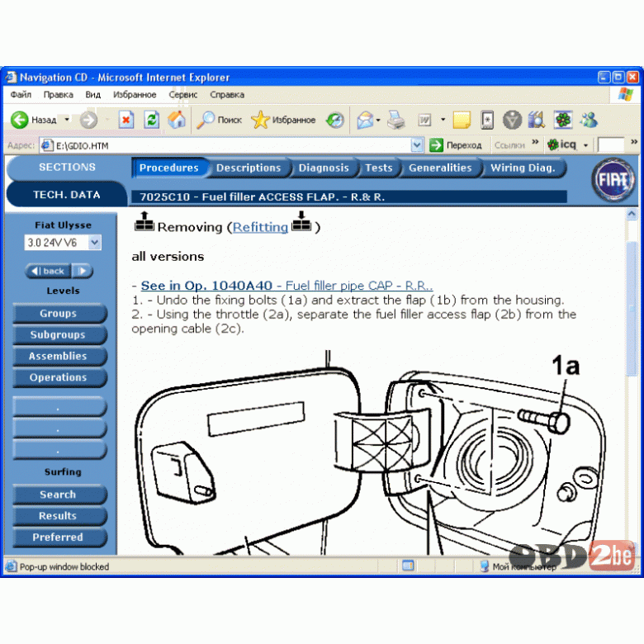This screenshot has height=644, width=644.
Task: Open the Файл menu
Action: 21,95
